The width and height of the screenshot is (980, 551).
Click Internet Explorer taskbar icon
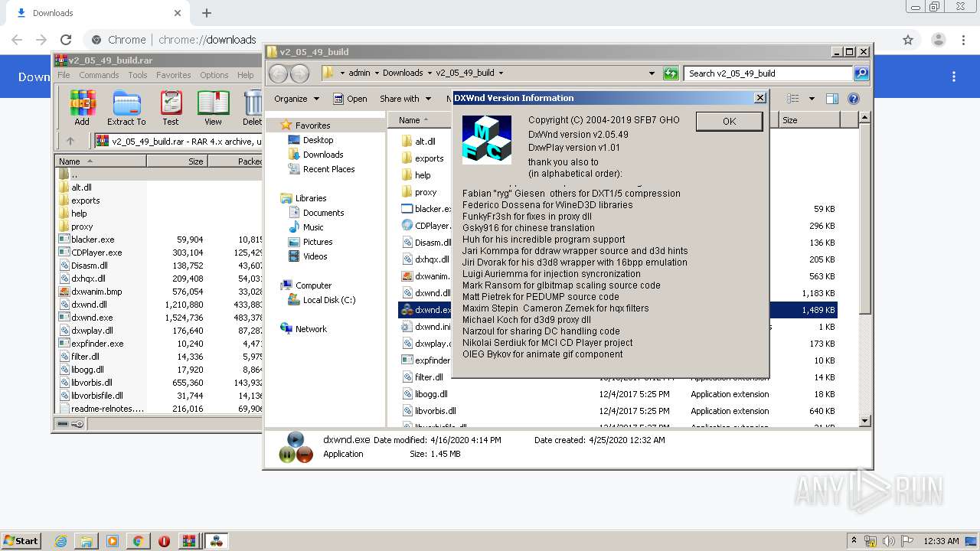click(x=60, y=541)
